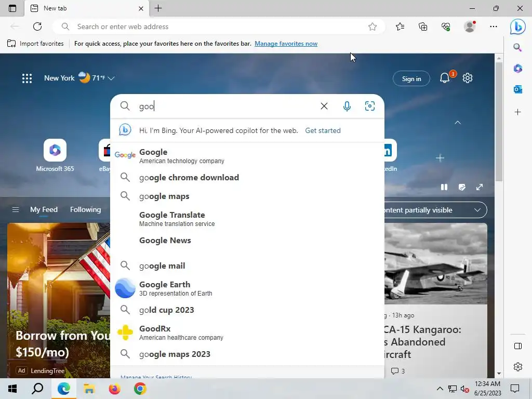The image size is (532, 399).
Task: Toggle the hide sidebar panel icon
Action: coord(518,346)
